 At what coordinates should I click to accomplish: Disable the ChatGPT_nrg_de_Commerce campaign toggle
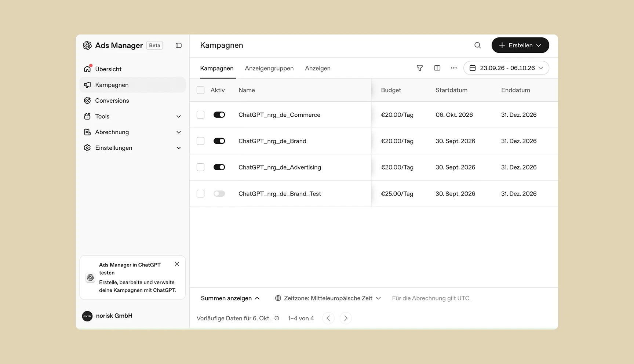(x=219, y=115)
